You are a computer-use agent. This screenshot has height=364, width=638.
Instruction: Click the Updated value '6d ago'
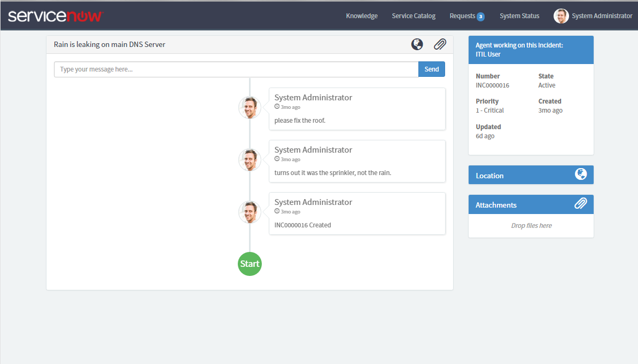coord(485,136)
